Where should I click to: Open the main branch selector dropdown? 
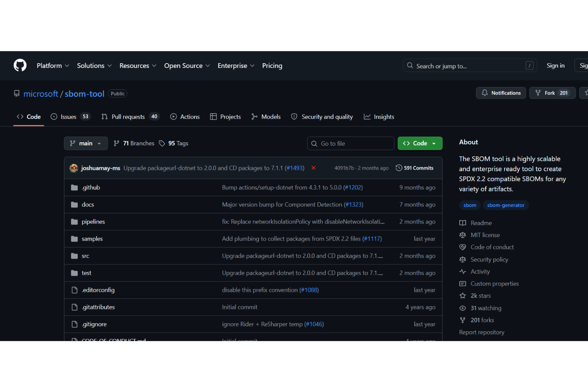coord(86,143)
